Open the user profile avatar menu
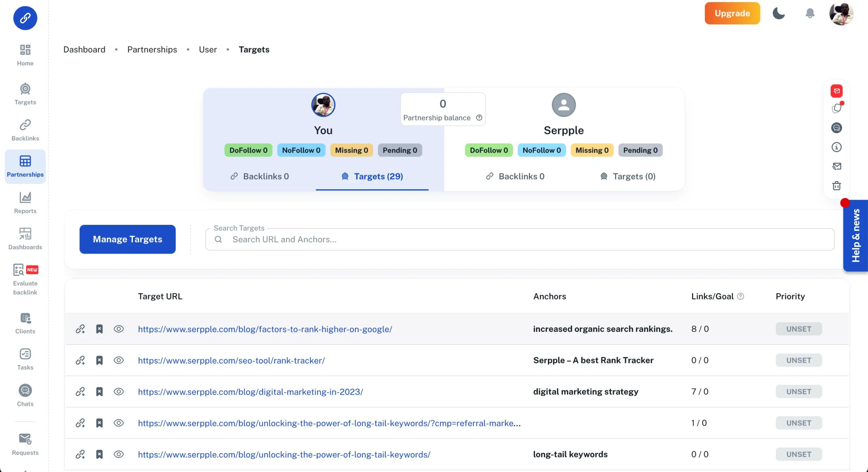Screen dimensions: 868x472 pyautogui.click(x=841, y=14)
